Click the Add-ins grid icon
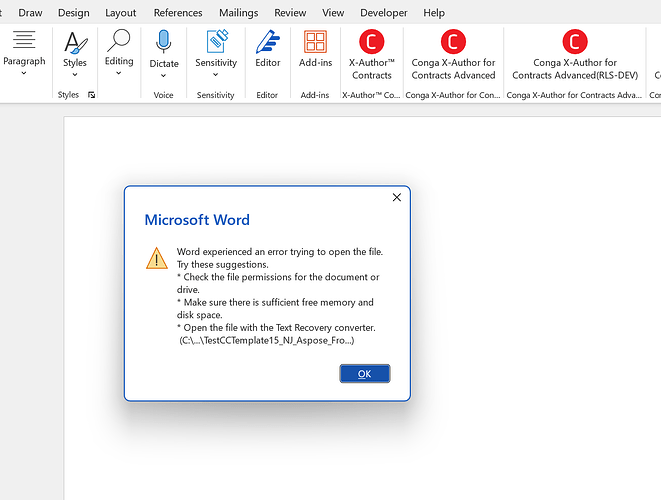 (315, 42)
